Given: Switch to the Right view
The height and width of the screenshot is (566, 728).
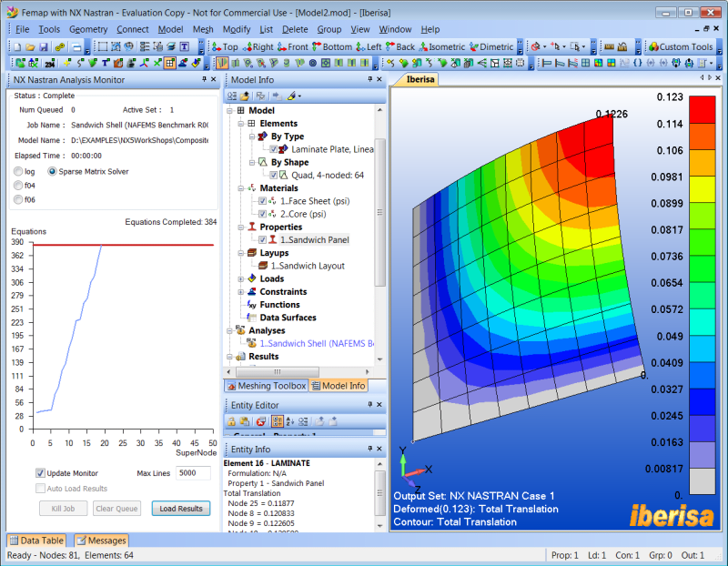Looking at the screenshot, I should tap(258, 47).
